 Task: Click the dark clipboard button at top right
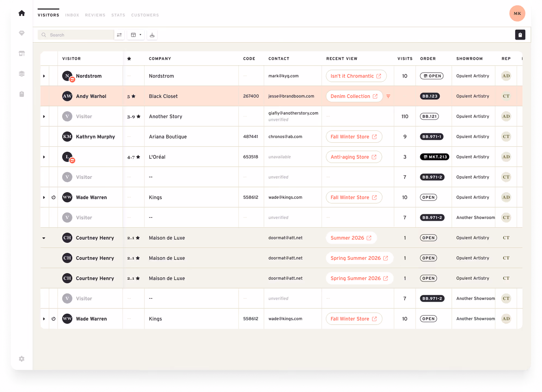pos(520,35)
